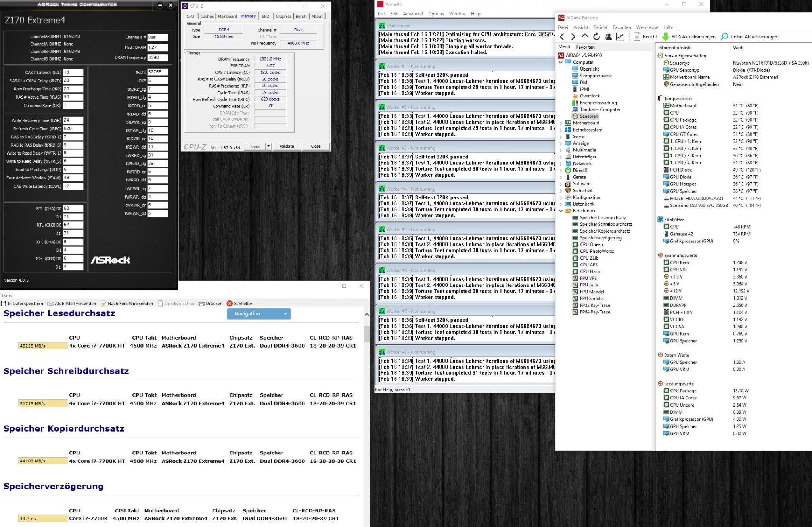Open CPU-Z Graphics tab

pyautogui.click(x=283, y=17)
